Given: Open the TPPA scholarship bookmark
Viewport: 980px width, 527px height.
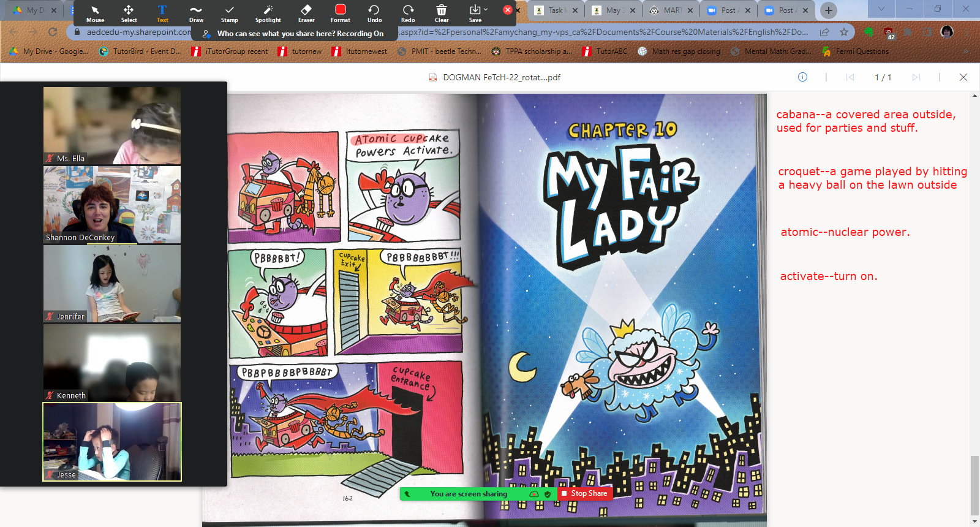Looking at the screenshot, I should tap(532, 51).
